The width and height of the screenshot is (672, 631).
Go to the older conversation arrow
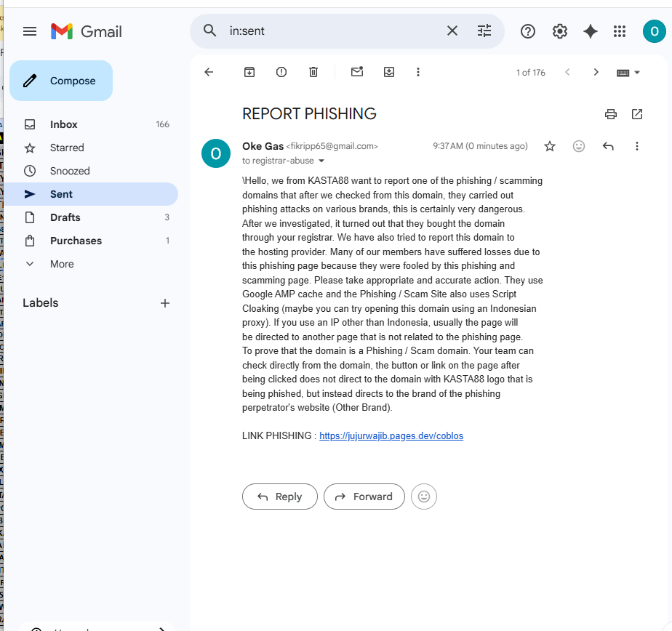(x=596, y=72)
